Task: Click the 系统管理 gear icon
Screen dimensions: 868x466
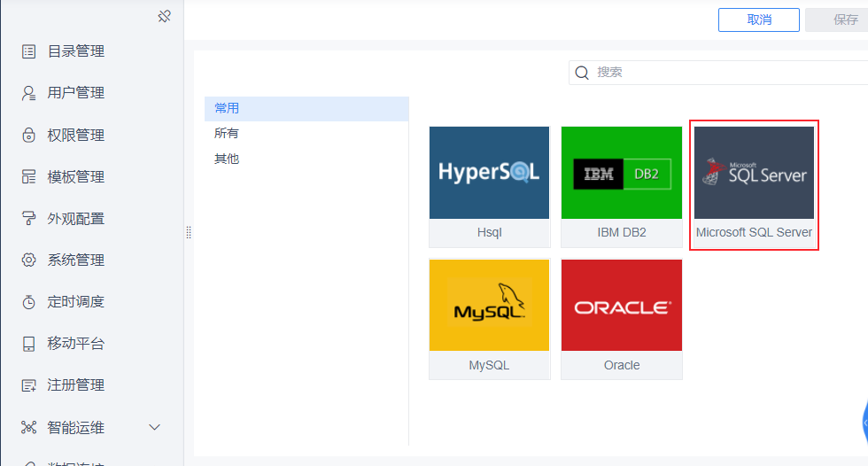Action: click(x=28, y=260)
